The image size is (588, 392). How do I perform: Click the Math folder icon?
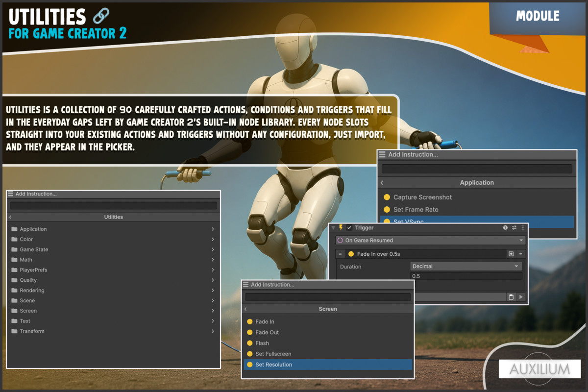[x=14, y=260]
